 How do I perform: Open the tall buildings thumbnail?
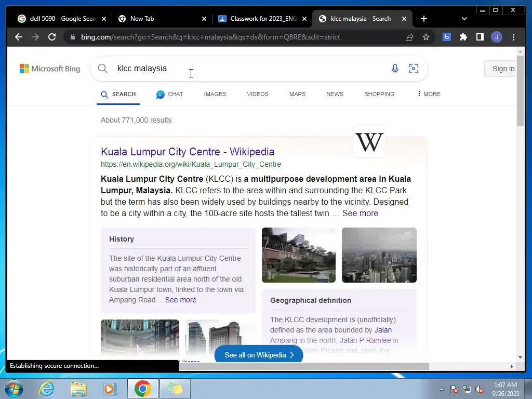216,337
